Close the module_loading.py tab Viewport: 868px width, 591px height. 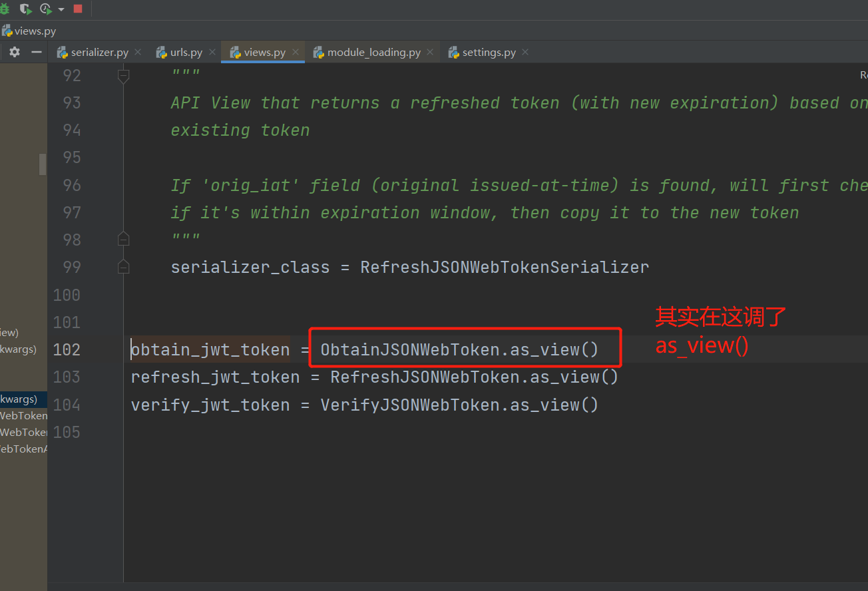coord(430,52)
